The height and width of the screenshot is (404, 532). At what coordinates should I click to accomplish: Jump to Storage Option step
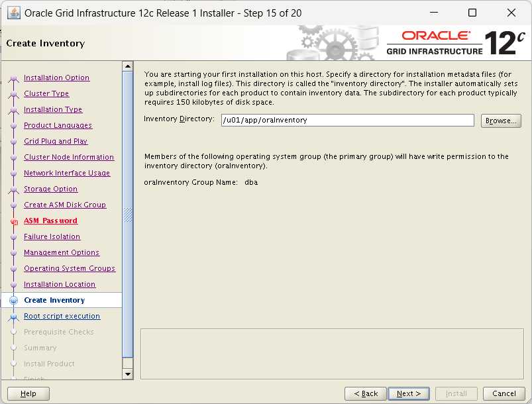click(x=50, y=189)
